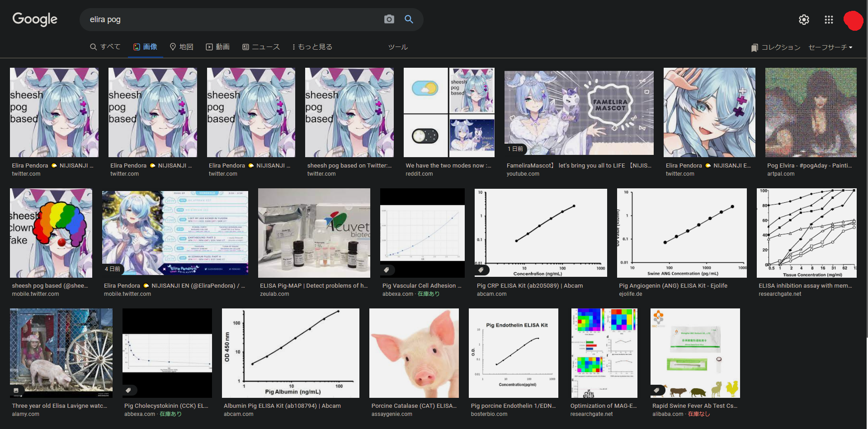
Task: Select the 画像 tab
Action: pyautogui.click(x=145, y=47)
